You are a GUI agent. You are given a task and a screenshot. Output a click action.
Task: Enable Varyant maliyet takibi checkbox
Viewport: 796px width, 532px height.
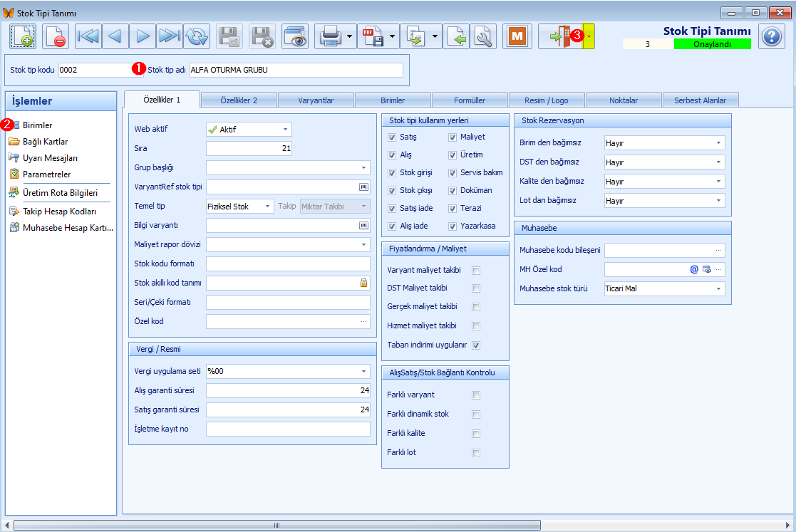pyautogui.click(x=476, y=271)
